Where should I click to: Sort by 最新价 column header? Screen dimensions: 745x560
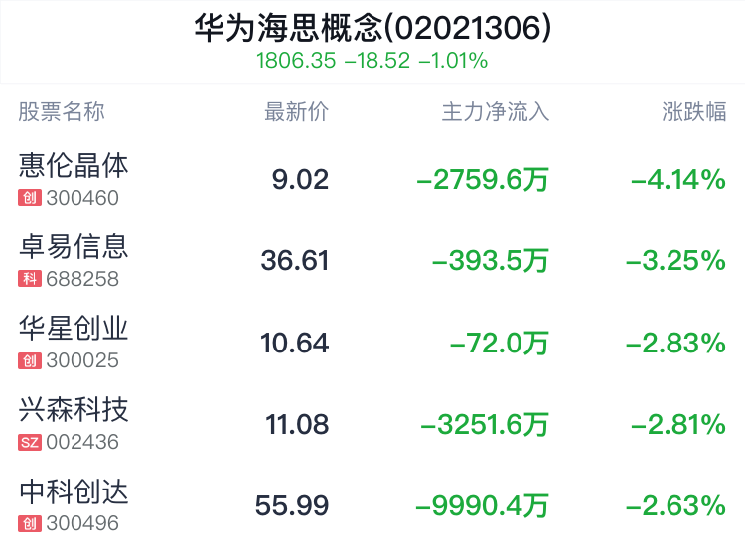[296, 112]
